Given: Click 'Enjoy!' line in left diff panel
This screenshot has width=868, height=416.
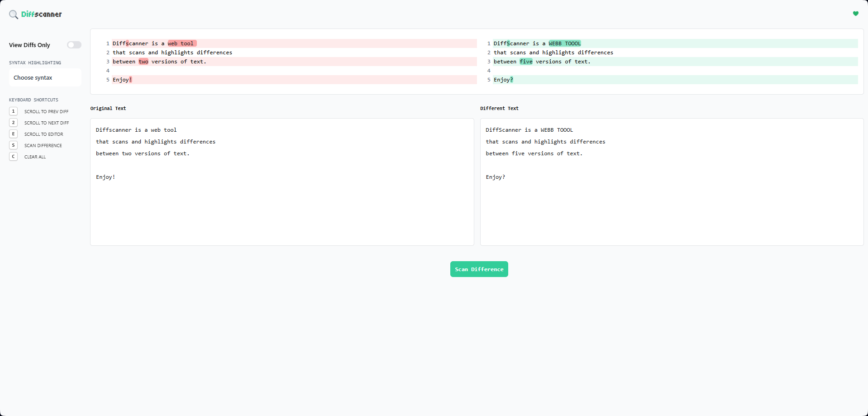Looking at the screenshot, I should 294,80.
